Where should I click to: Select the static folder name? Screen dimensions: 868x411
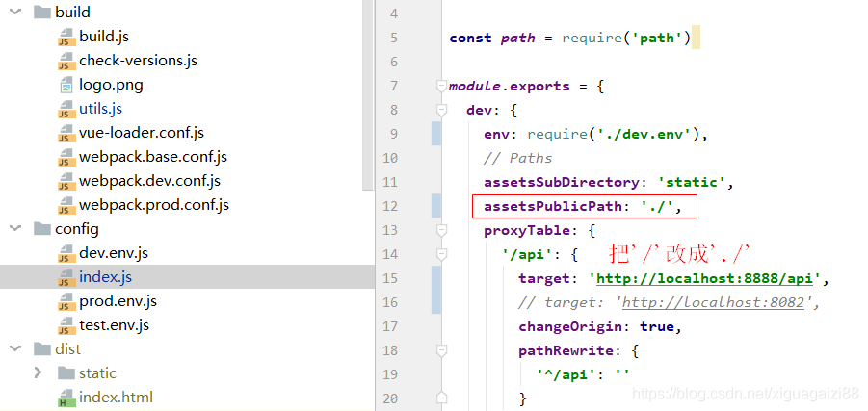coord(98,372)
